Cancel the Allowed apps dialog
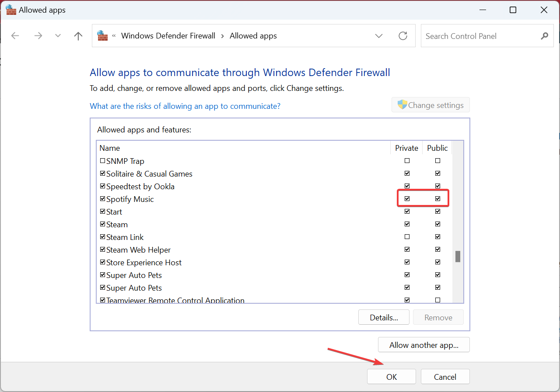Screen dimensions: 560x392 [445, 377]
